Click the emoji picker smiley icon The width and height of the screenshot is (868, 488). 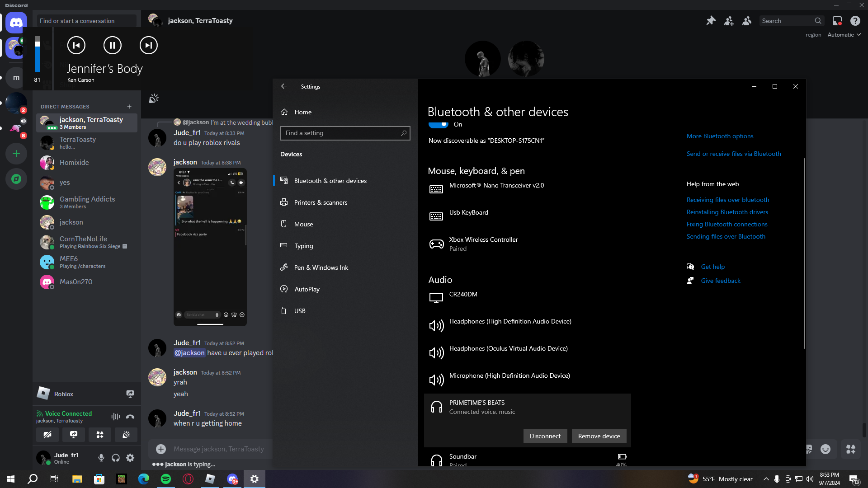pyautogui.click(x=826, y=449)
